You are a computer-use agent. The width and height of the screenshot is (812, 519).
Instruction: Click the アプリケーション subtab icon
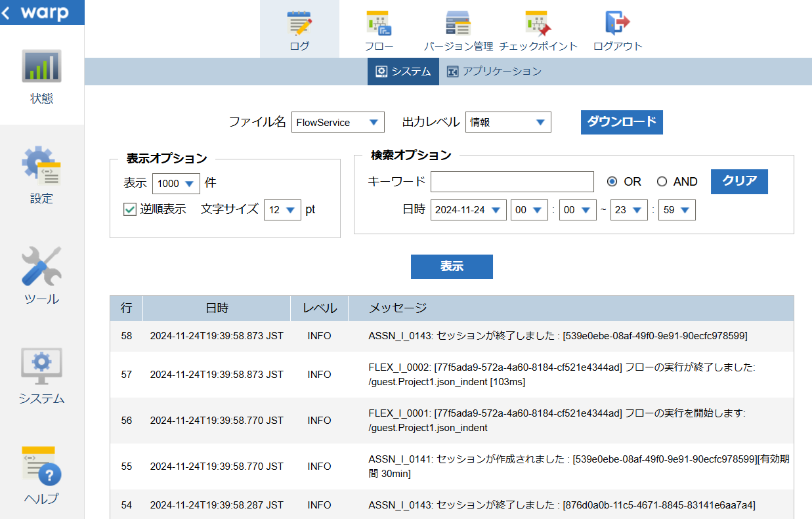tap(452, 72)
